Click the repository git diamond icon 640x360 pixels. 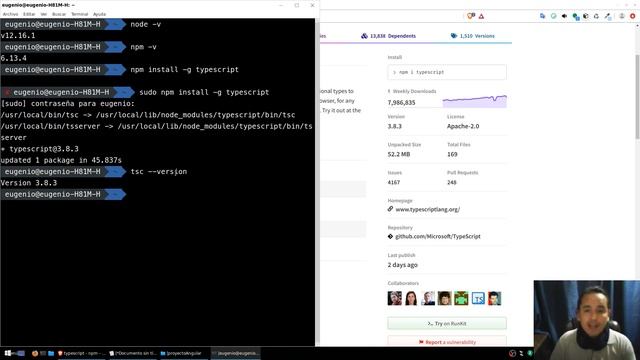coord(390,236)
